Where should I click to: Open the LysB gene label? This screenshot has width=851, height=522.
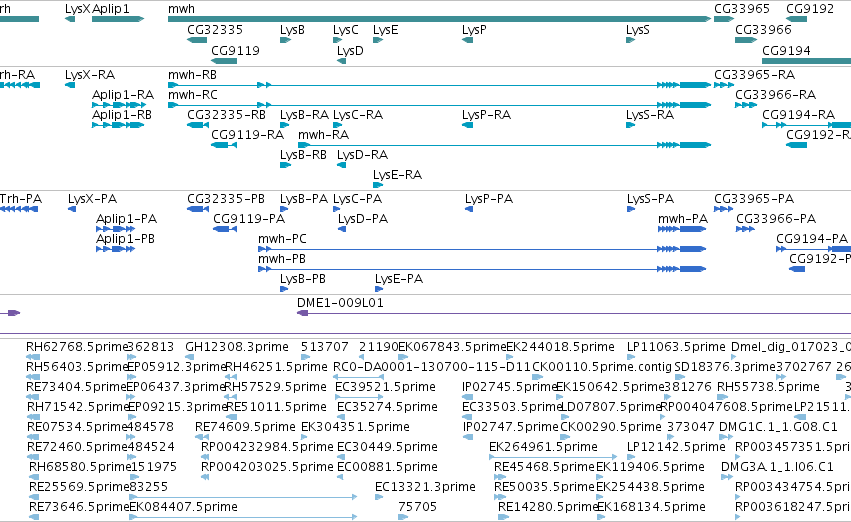pyautogui.click(x=293, y=30)
